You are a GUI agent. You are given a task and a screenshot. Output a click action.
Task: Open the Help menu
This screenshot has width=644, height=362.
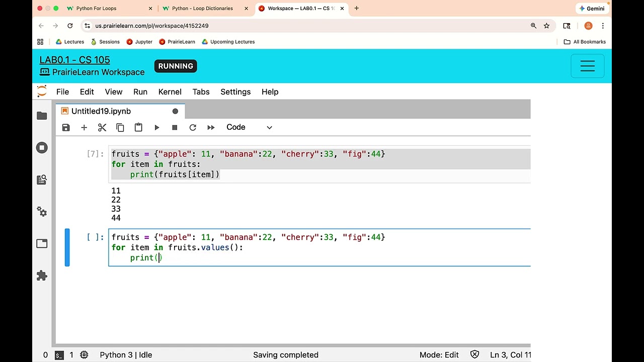(270, 92)
